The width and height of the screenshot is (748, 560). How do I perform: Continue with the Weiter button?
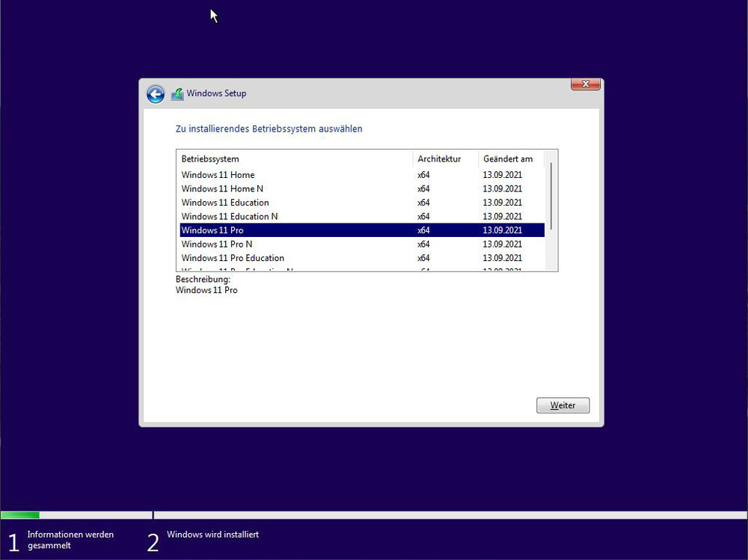[563, 405]
